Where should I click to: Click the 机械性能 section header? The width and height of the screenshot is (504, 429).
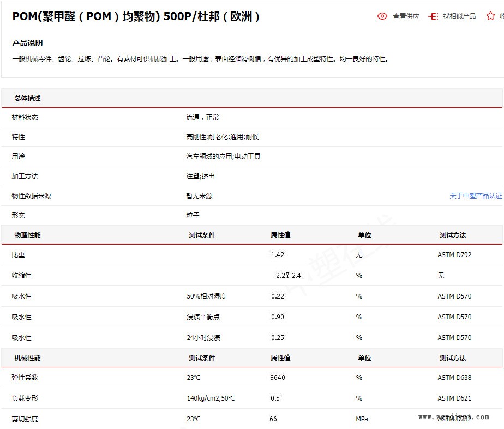28,358
